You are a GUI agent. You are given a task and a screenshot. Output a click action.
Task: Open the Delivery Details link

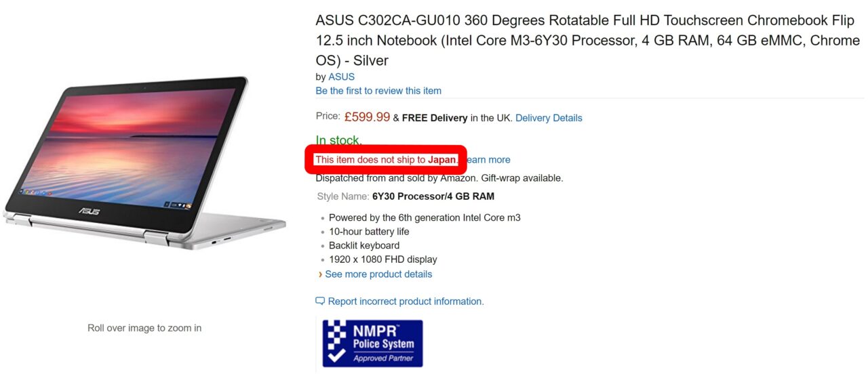point(549,118)
